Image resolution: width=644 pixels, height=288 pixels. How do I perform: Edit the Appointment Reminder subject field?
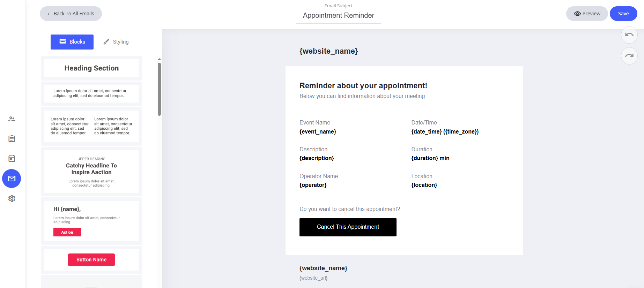pos(338,16)
